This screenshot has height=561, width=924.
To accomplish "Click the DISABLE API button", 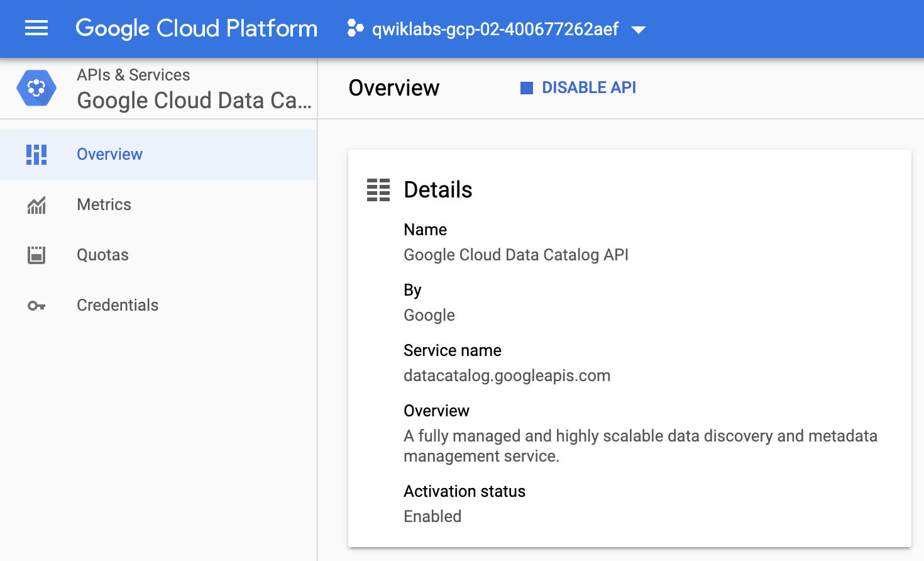I will tap(578, 87).
